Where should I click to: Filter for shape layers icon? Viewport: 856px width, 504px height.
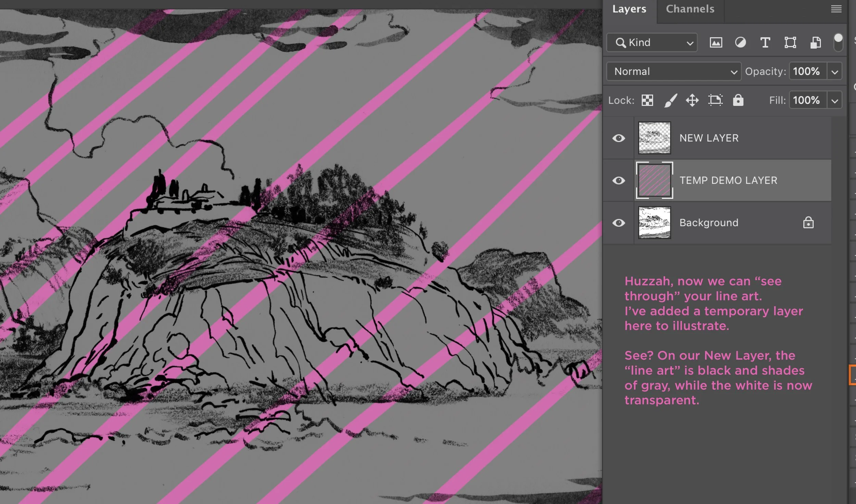click(790, 43)
